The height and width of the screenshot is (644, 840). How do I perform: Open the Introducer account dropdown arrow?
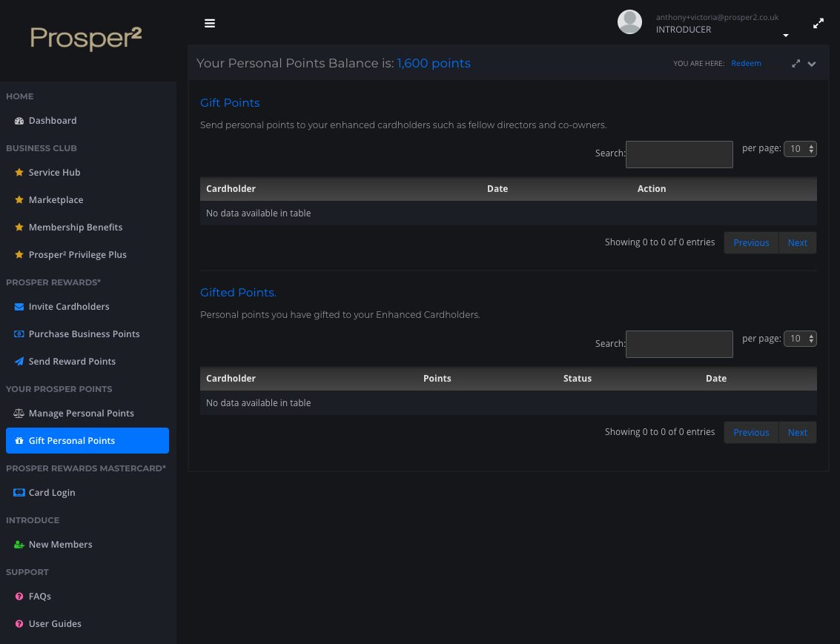click(x=785, y=36)
